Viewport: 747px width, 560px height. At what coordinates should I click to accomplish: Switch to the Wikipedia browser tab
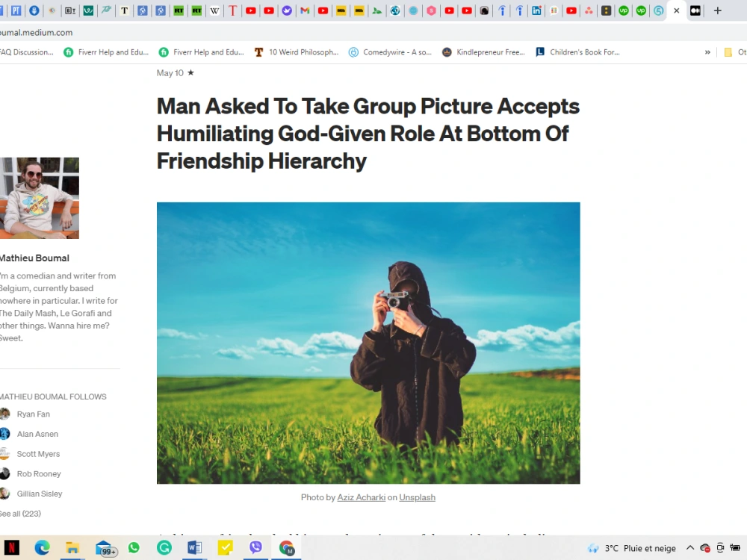tap(214, 10)
